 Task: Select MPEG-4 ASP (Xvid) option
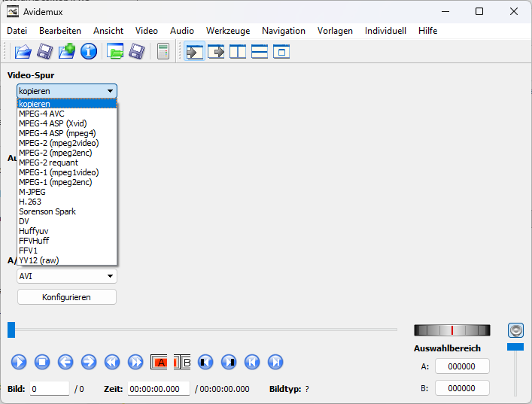[x=67, y=123]
